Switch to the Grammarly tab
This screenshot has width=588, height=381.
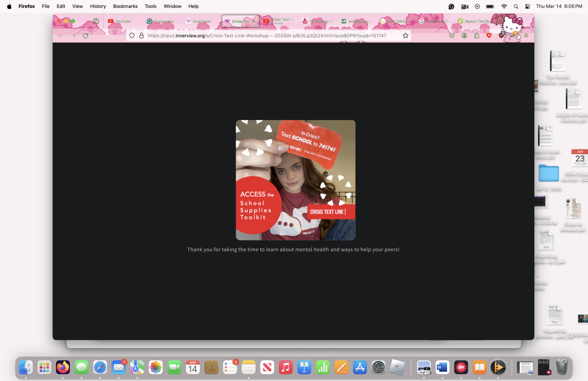pyautogui.click(x=162, y=21)
